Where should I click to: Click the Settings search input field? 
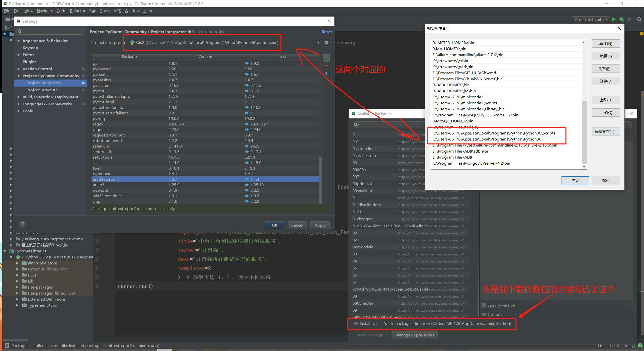51,31
